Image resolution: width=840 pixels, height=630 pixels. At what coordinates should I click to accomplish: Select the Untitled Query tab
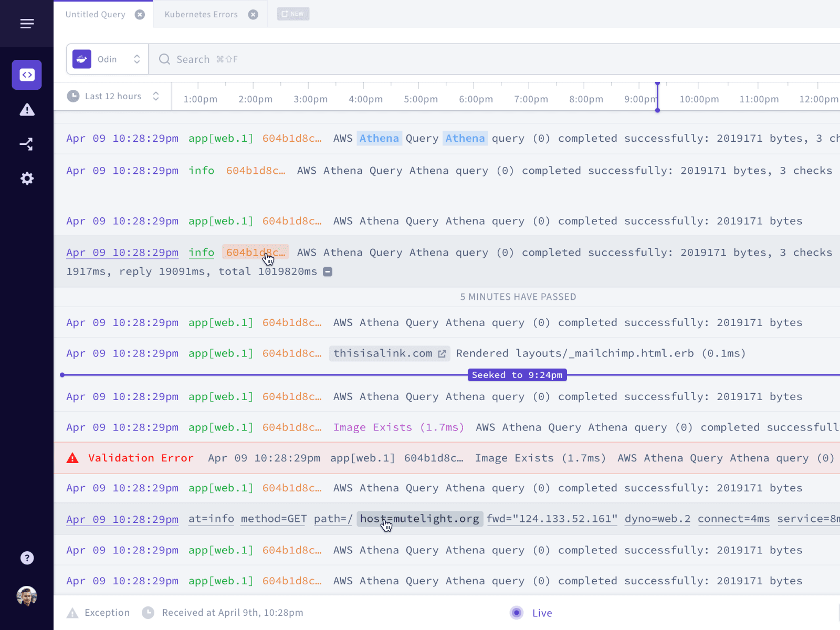point(96,15)
